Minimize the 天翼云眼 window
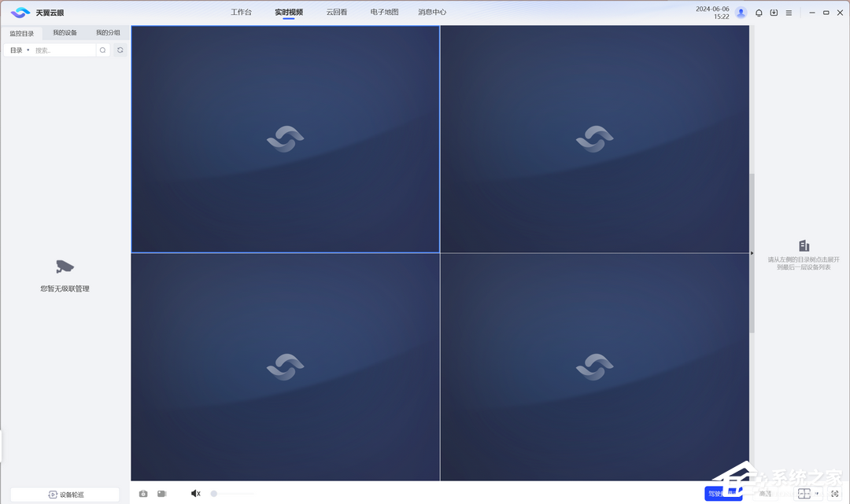 click(x=812, y=13)
